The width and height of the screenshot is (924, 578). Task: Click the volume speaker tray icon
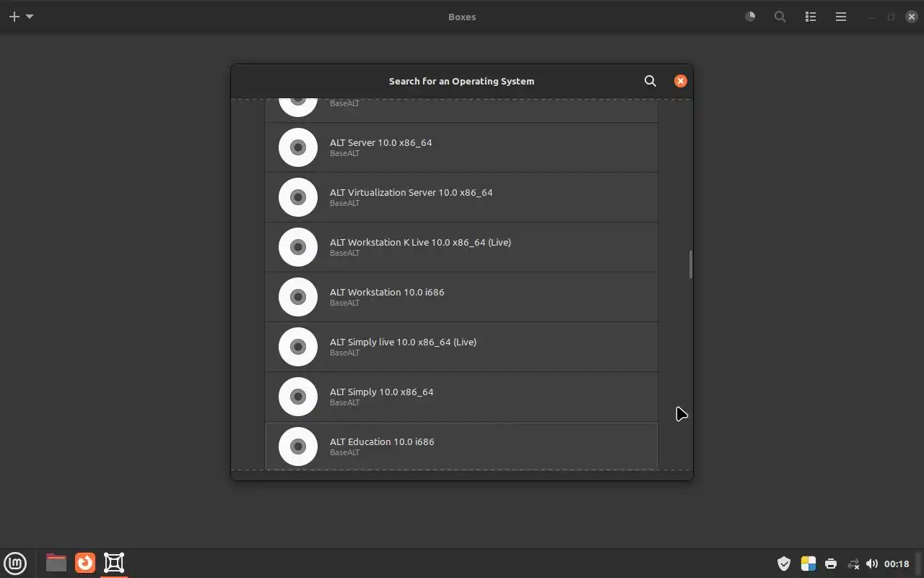click(872, 564)
